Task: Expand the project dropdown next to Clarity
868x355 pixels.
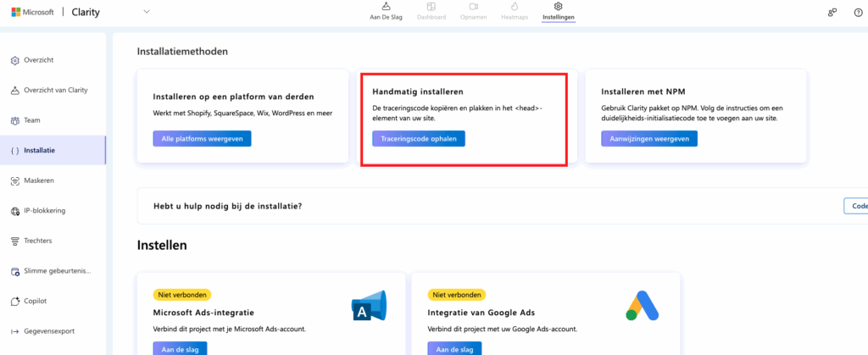Action: (x=147, y=12)
